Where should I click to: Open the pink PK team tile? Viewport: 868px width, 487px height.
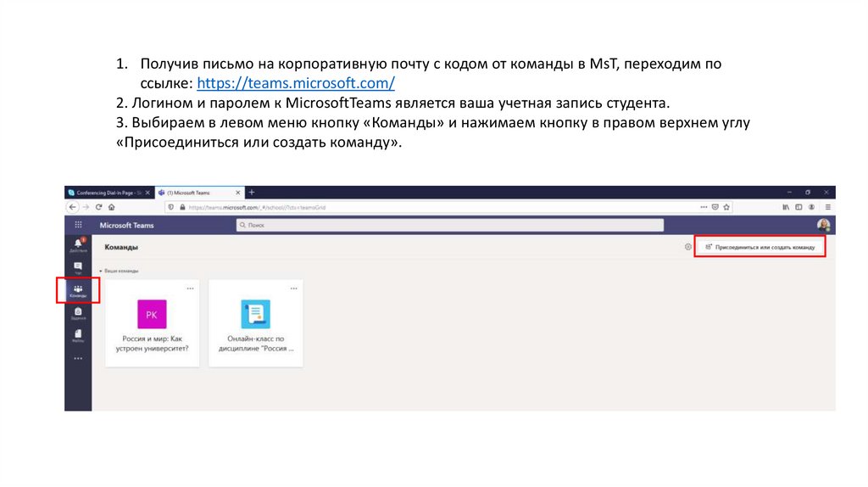pyautogui.click(x=152, y=314)
